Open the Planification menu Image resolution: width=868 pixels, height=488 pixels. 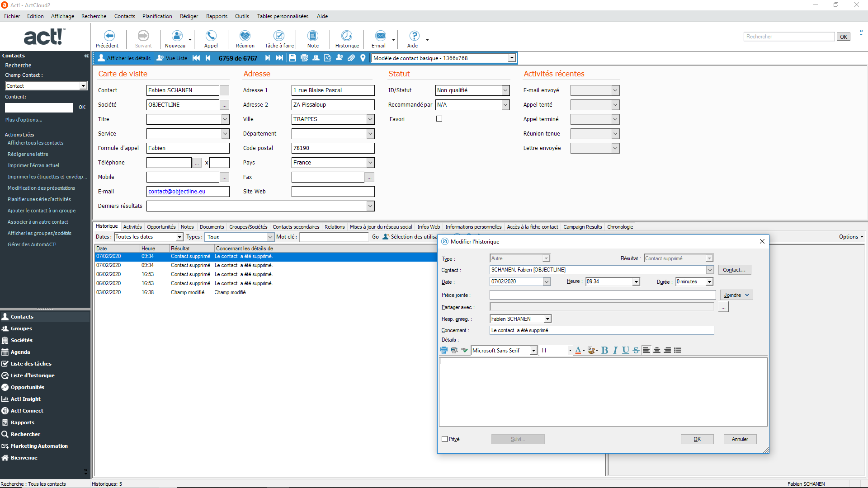point(157,16)
